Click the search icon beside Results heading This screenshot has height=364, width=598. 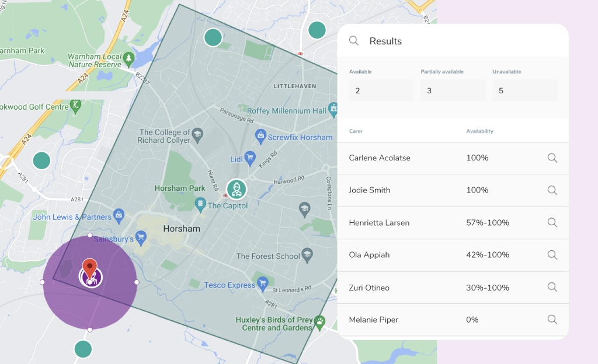coord(354,41)
